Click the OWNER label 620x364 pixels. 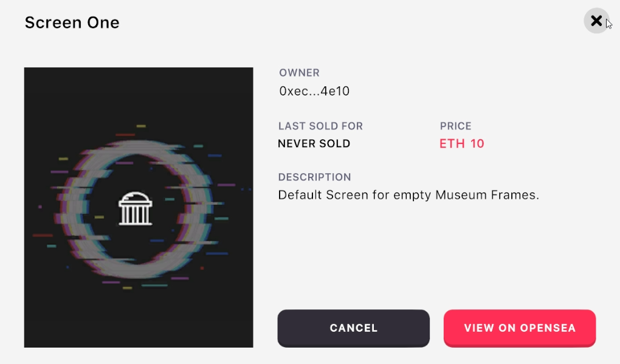[299, 73]
